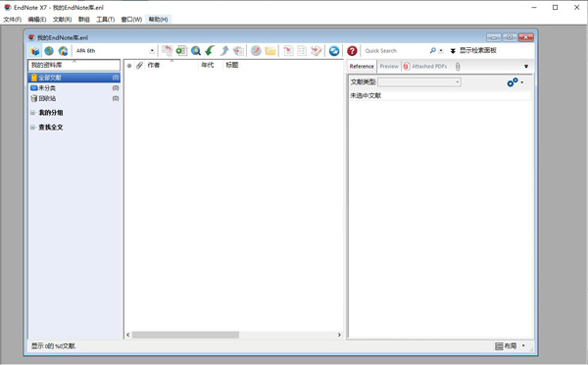Open Help with the red question mark icon

tap(352, 51)
